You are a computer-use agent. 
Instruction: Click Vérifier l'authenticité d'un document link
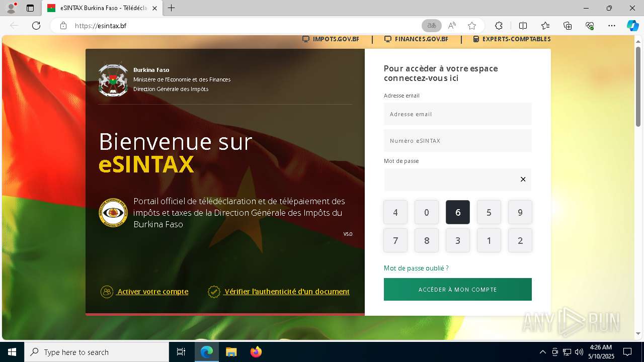coord(279,292)
